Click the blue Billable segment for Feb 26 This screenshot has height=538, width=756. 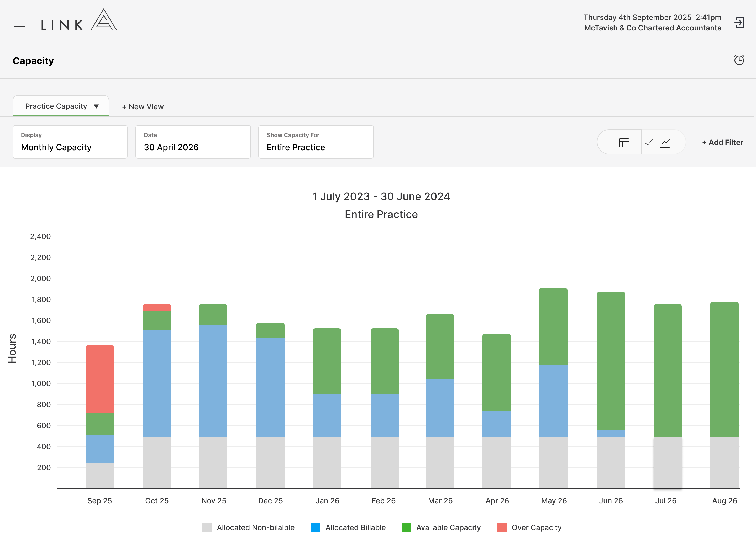[385, 415]
